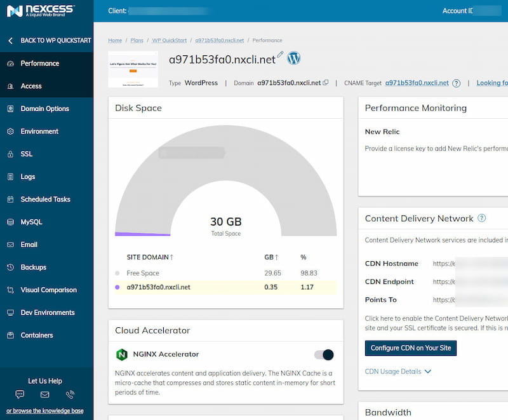
Task: Open the SSL sidebar section
Action: tap(26, 154)
